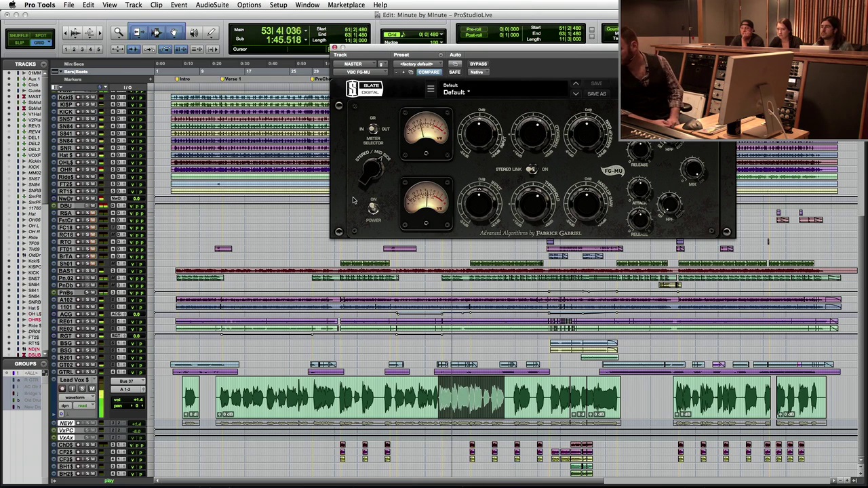Toggle the FG-MU power switch
This screenshot has height=488, width=868.
point(373,208)
